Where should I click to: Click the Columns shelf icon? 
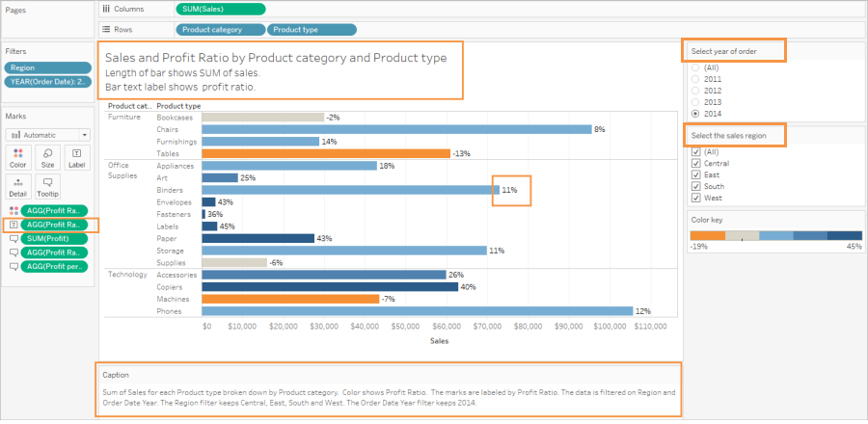coord(107,9)
